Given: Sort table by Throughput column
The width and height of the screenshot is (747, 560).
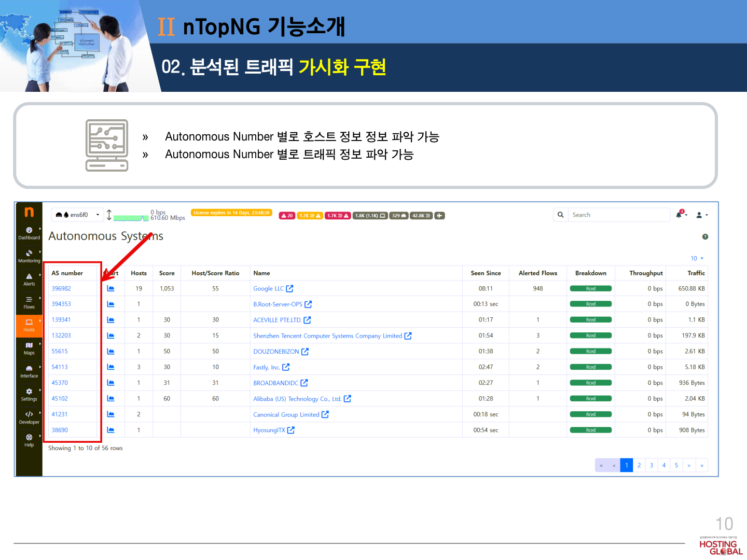Looking at the screenshot, I should tap(646, 273).
